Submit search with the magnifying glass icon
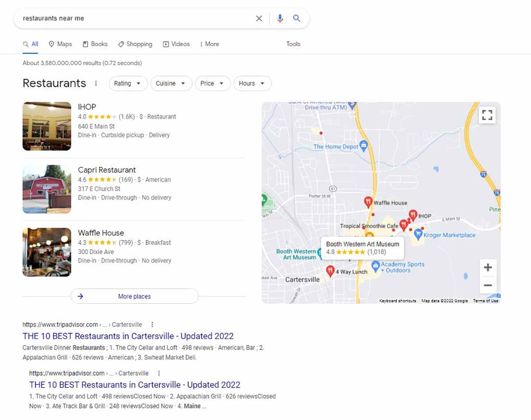This screenshot has width=531, height=420. click(297, 18)
